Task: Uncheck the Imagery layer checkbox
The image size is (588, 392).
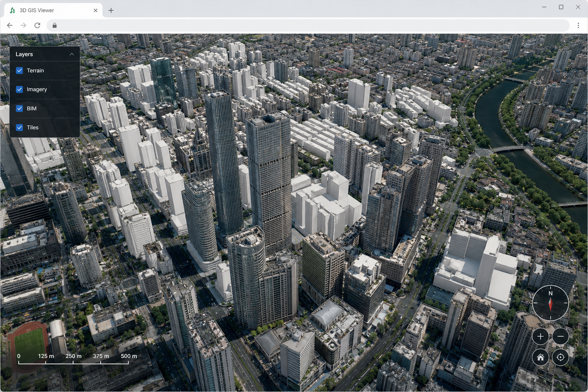Action: click(20, 89)
